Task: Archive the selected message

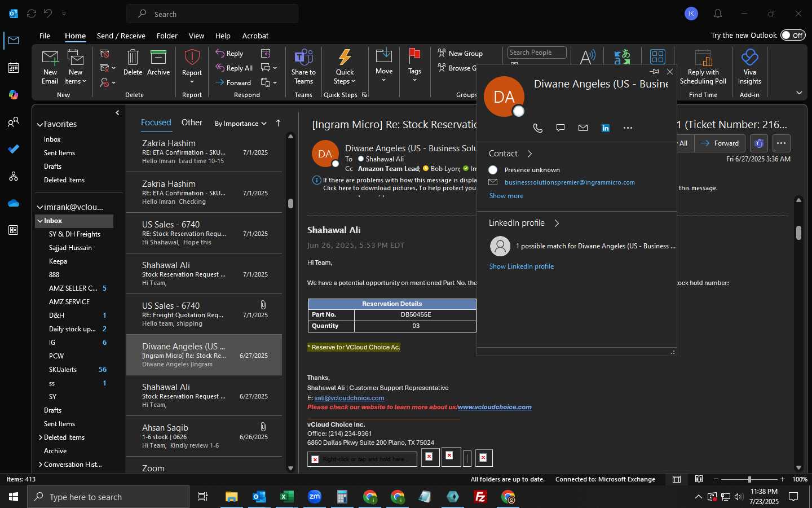Action: coord(158,63)
